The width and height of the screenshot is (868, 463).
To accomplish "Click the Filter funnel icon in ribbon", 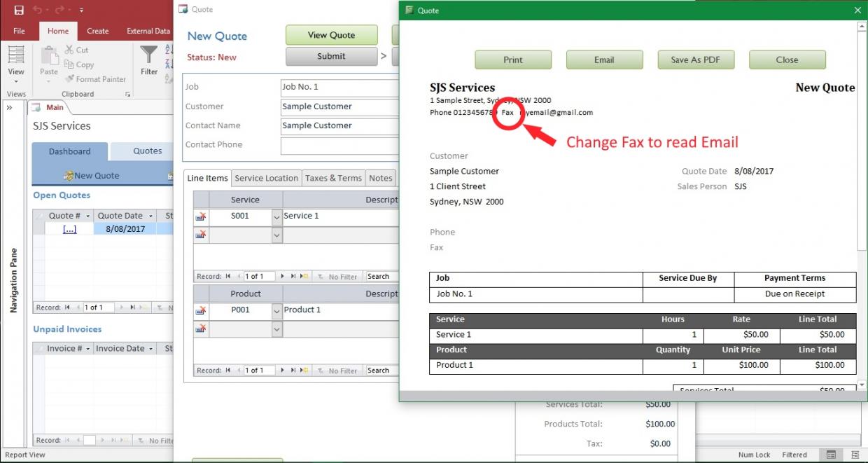I will [x=149, y=55].
